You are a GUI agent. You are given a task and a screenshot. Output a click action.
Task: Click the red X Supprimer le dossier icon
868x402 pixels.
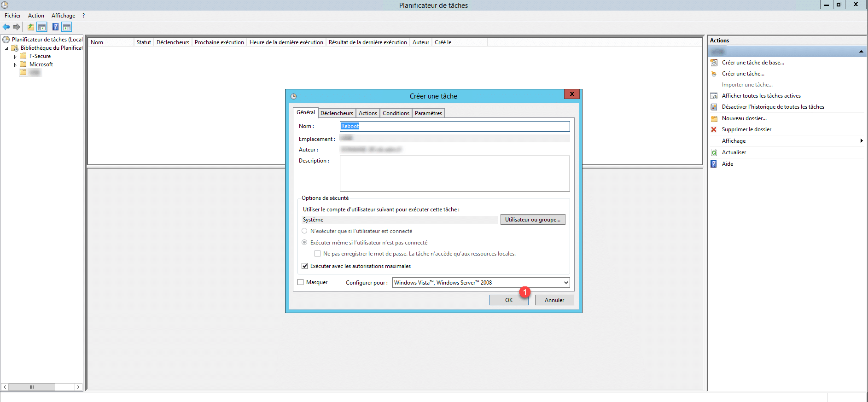[x=714, y=129]
